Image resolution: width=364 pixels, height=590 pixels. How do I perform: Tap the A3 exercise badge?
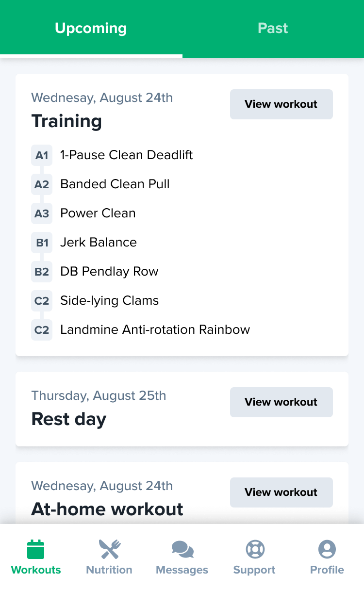point(42,213)
